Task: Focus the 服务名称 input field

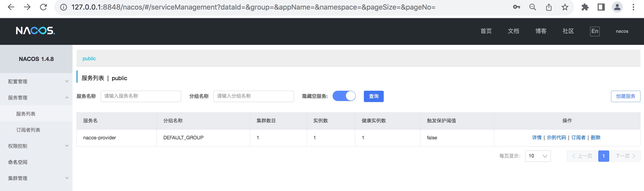Action: pos(141,96)
